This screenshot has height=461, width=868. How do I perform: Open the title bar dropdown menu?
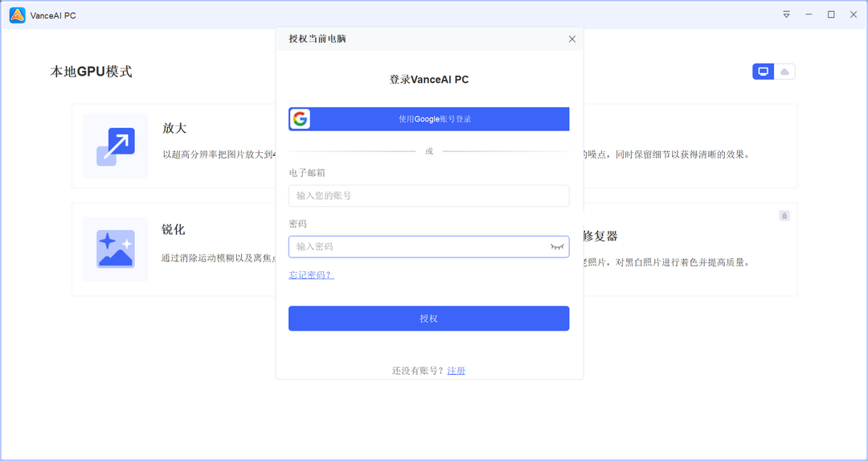tap(786, 14)
